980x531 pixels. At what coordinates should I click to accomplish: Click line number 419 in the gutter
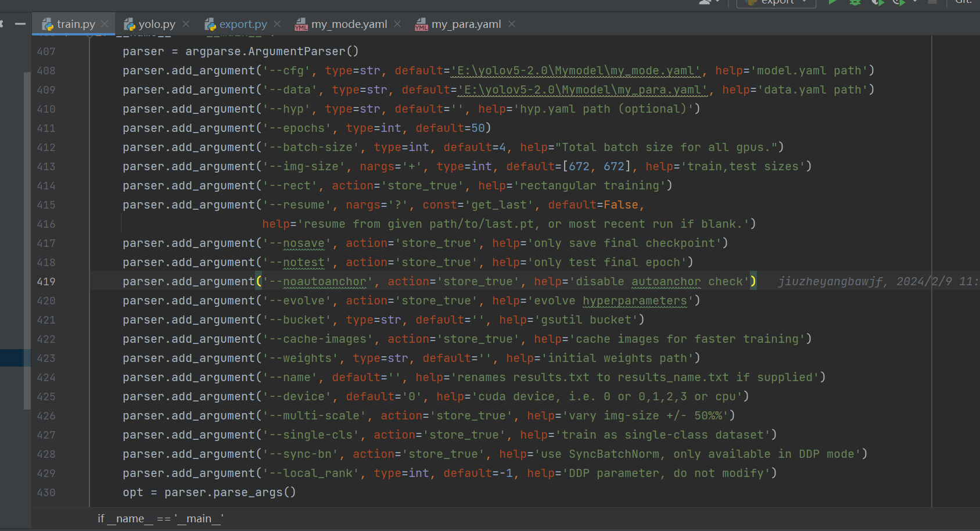point(46,282)
